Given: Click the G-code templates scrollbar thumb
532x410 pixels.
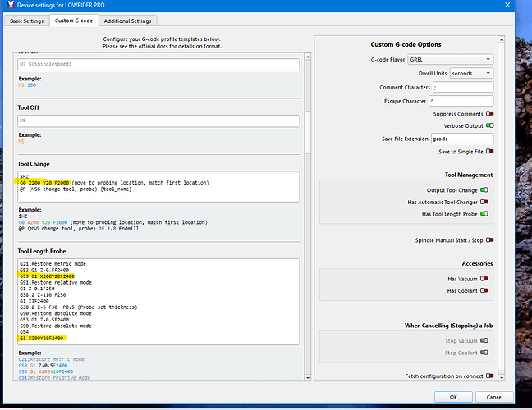Looking at the screenshot, I should pos(308,132).
